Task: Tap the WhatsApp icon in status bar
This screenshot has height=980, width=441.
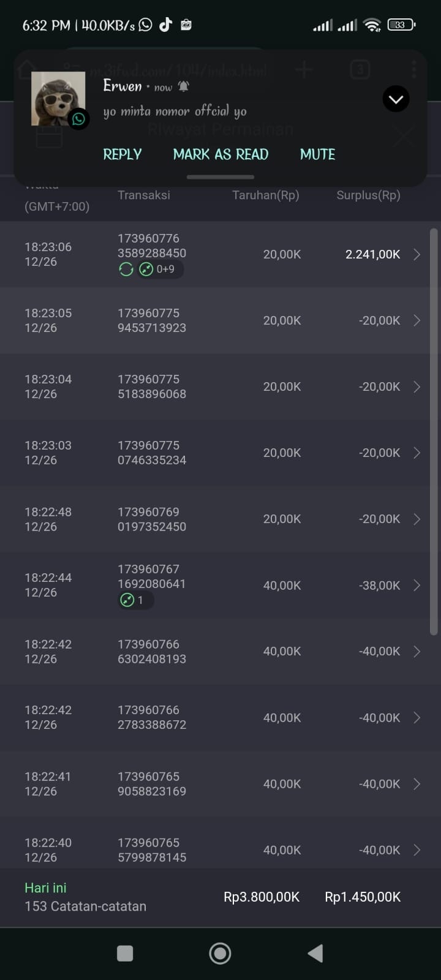Action: [145, 25]
